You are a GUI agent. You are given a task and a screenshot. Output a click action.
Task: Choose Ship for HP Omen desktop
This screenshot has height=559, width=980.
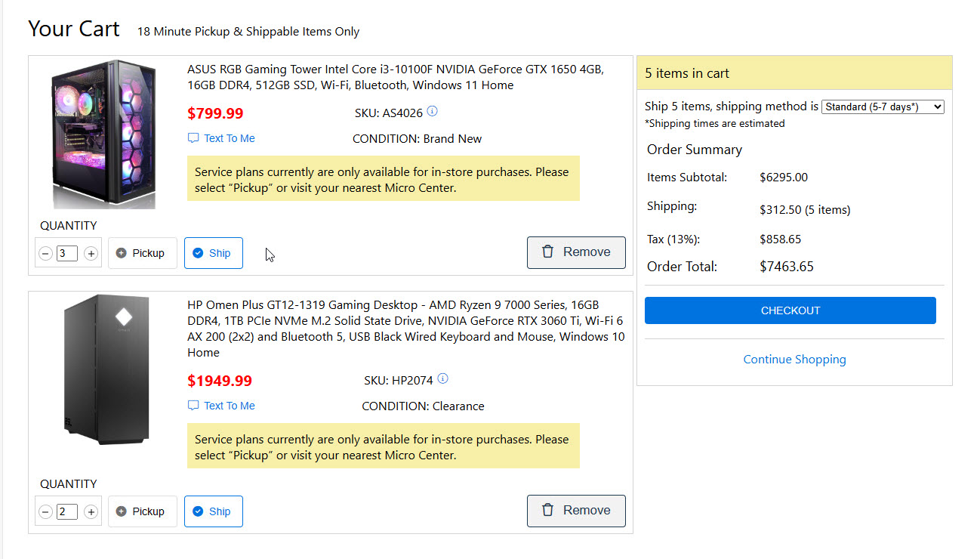(x=213, y=511)
